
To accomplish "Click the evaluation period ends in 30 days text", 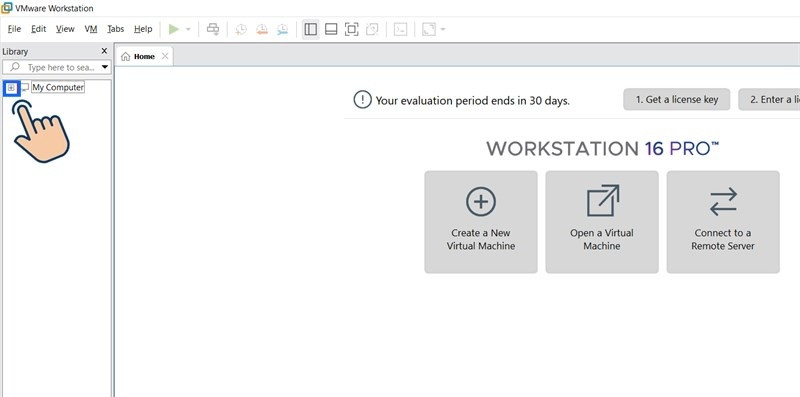I will click(x=472, y=101).
